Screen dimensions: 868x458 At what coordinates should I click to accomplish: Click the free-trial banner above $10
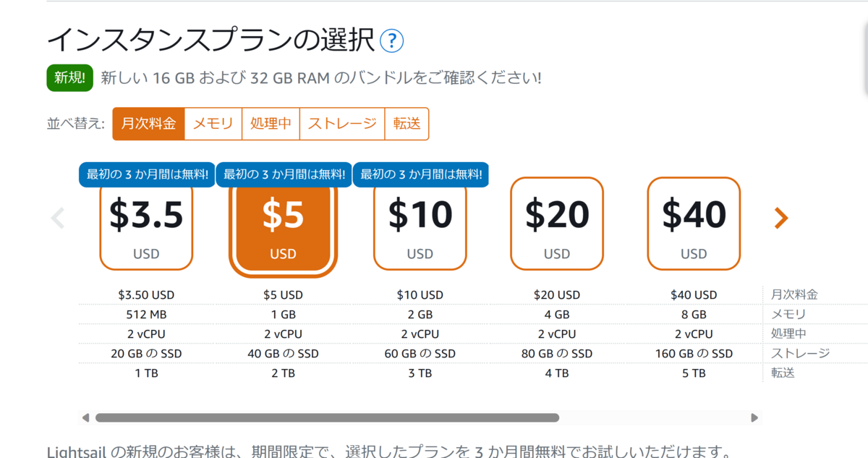click(420, 174)
